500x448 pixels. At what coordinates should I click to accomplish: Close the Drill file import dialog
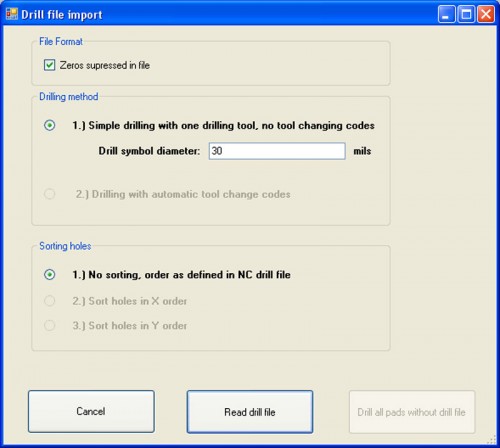[x=486, y=14]
